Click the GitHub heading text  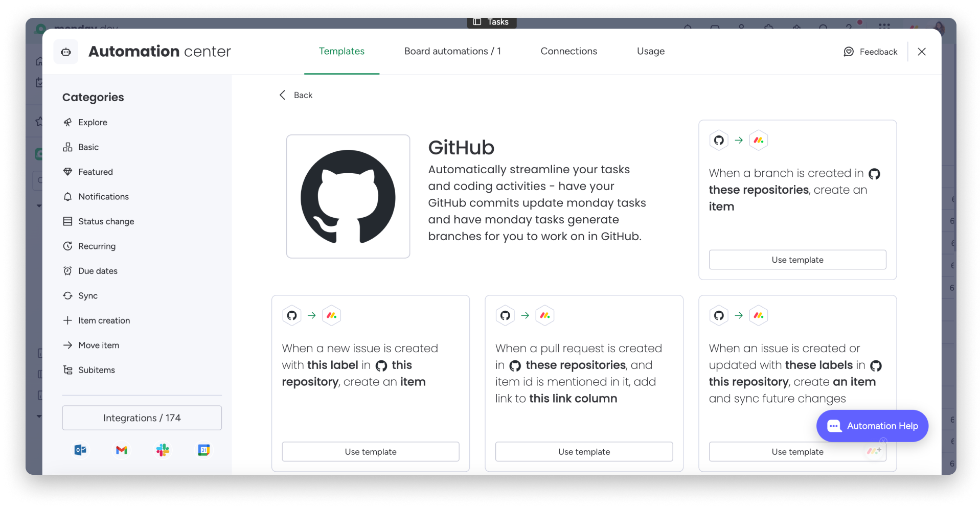[x=461, y=148]
